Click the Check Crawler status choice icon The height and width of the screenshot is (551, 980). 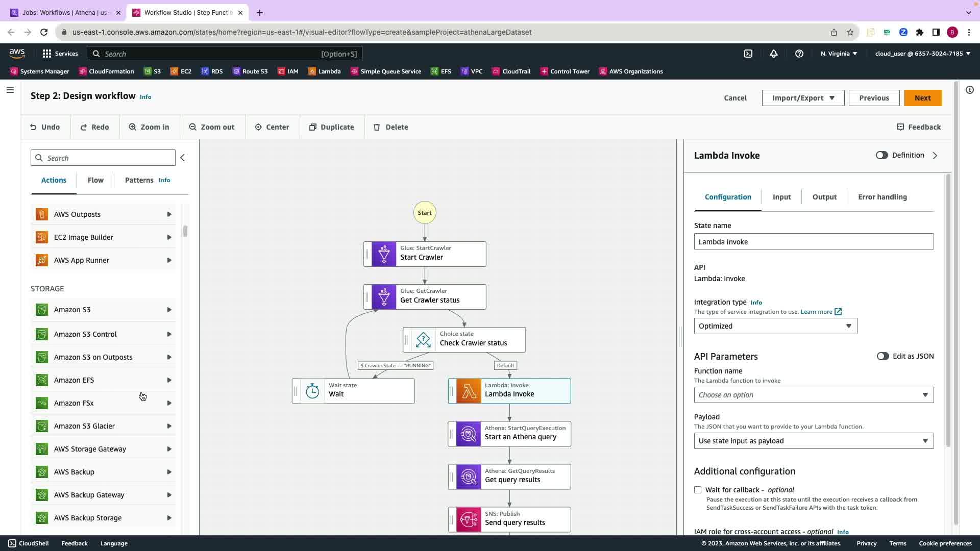423,340
